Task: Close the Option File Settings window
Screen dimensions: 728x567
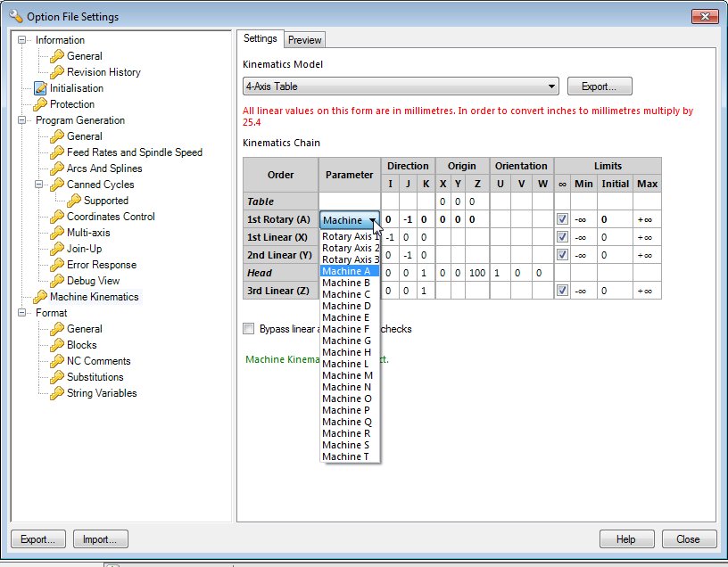Action: point(705,16)
